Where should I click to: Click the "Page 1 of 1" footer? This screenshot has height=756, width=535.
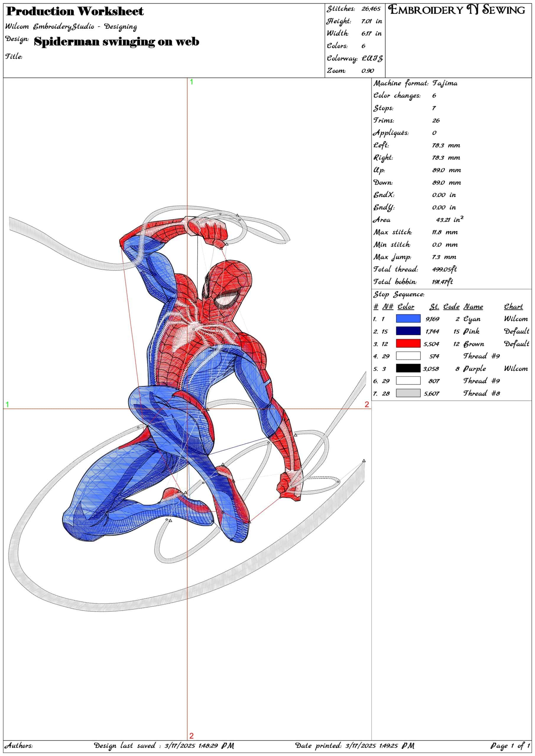[510, 745]
